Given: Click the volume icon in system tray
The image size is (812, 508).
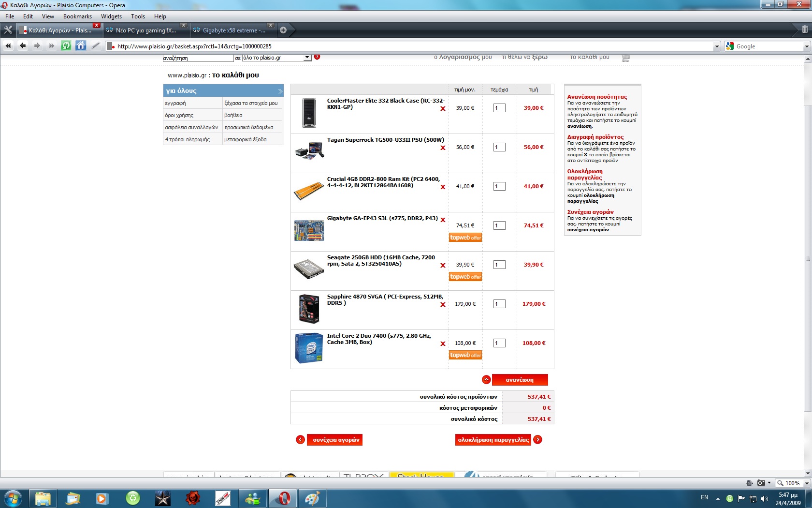Looking at the screenshot, I should coord(765,498).
